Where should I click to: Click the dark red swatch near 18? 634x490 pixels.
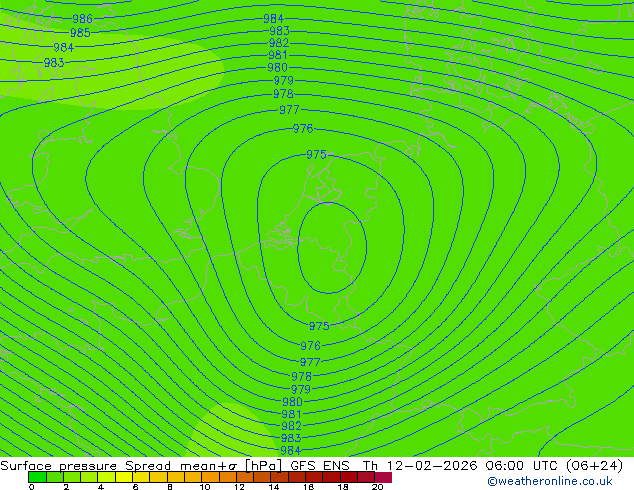[x=349, y=477]
